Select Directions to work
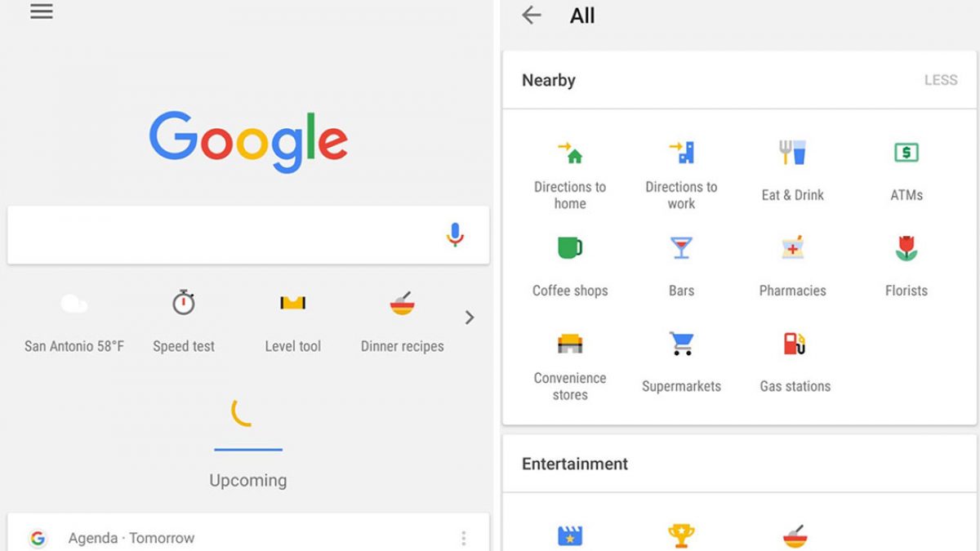The image size is (980, 551). tap(681, 175)
